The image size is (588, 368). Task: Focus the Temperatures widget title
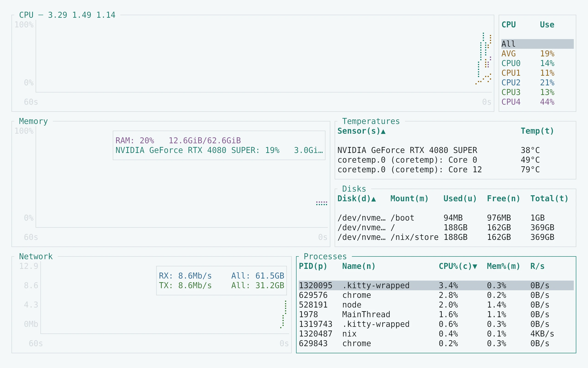coord(371,121)
